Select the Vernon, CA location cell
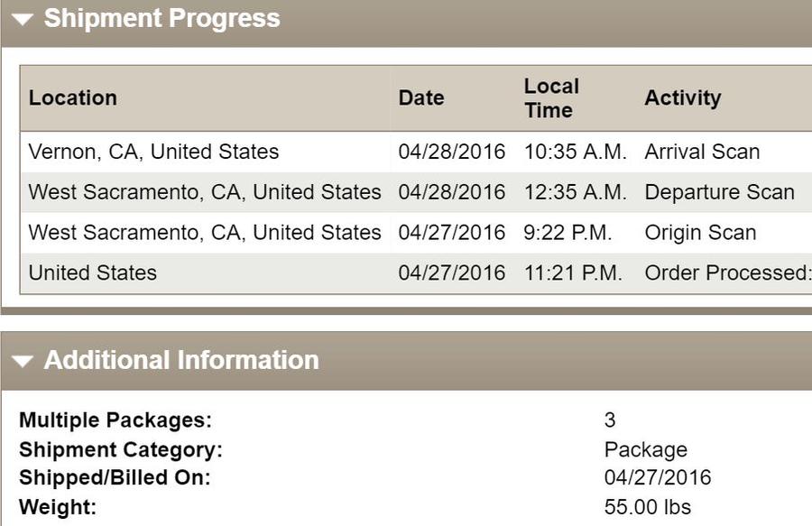Viewport: 812px width, 526px height. [154, 152]
